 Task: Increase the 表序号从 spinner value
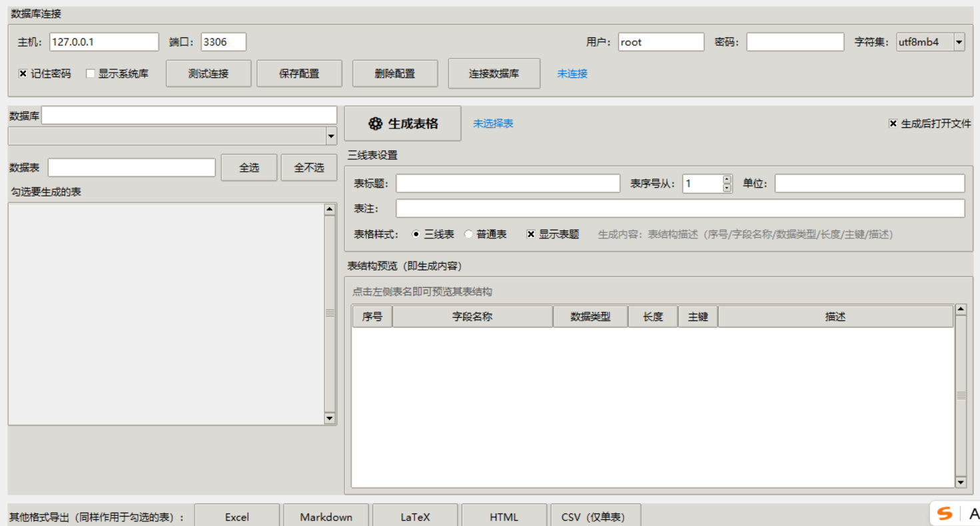click(x=727, y=179)
